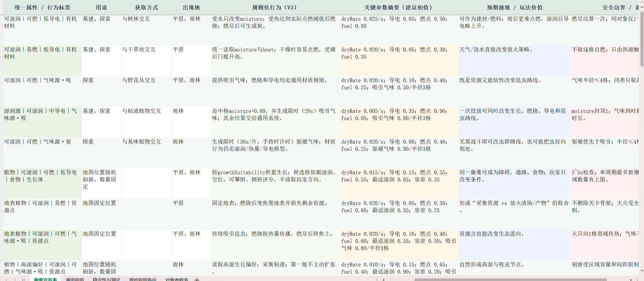This screenshot has width=644, height=281.
Task: Select cell starting 固定地表；燃烧后变焦黑地表
Action: tap(275, 214)
